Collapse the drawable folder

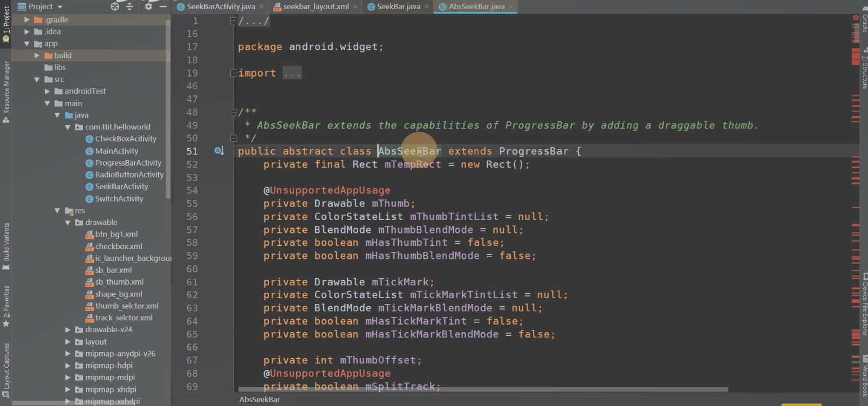coord(67,222)
